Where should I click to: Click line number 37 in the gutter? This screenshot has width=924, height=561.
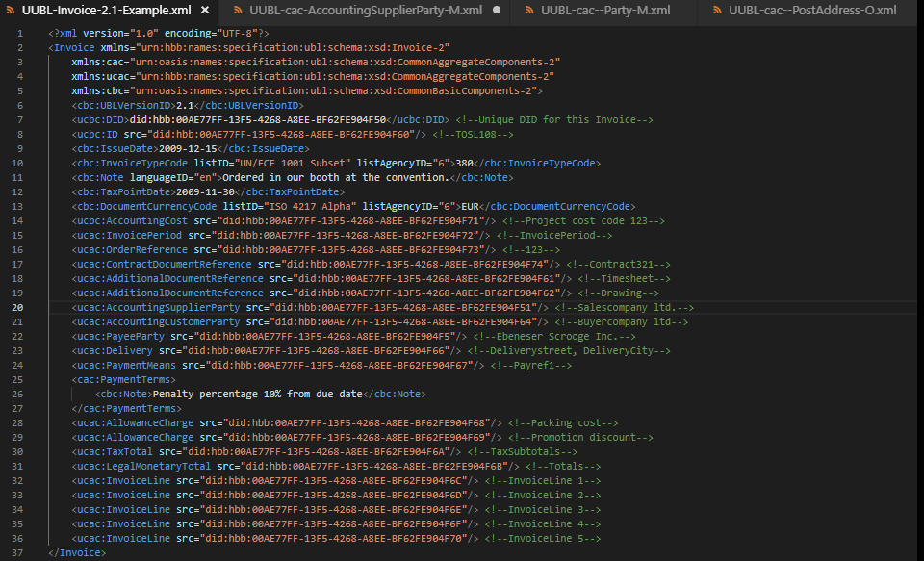(17, 552)
